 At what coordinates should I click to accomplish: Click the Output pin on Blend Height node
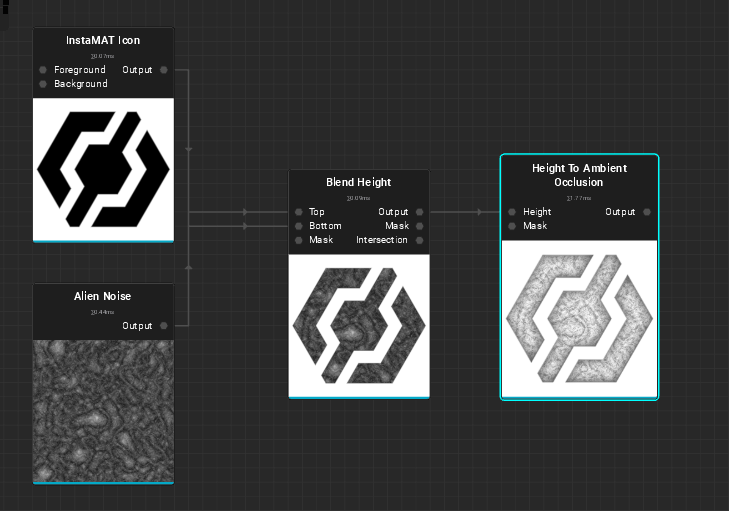(419, 212)
